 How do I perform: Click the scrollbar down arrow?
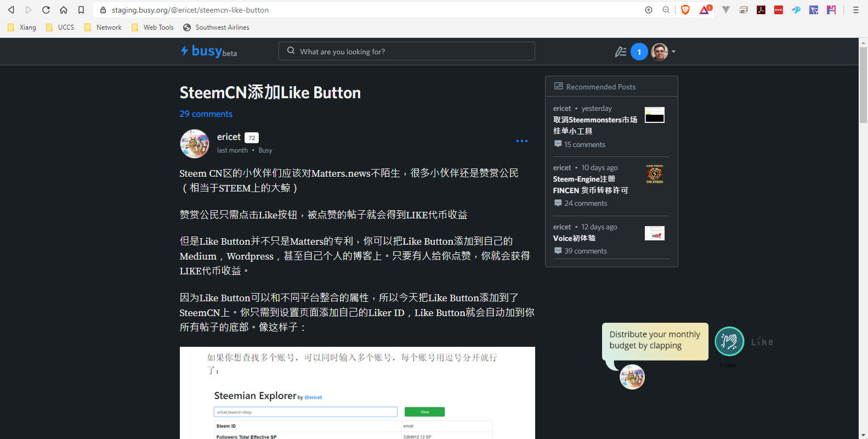pyautogui.click(x=863, y=435)
